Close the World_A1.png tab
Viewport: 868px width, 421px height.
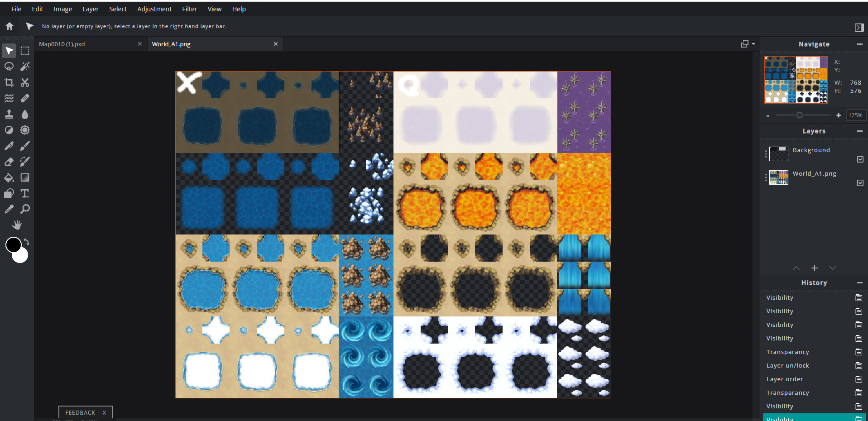coord(276,44)
